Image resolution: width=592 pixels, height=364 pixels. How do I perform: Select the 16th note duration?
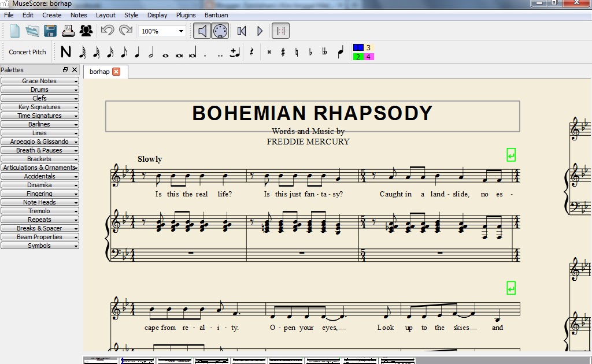[x=110, y=52]
